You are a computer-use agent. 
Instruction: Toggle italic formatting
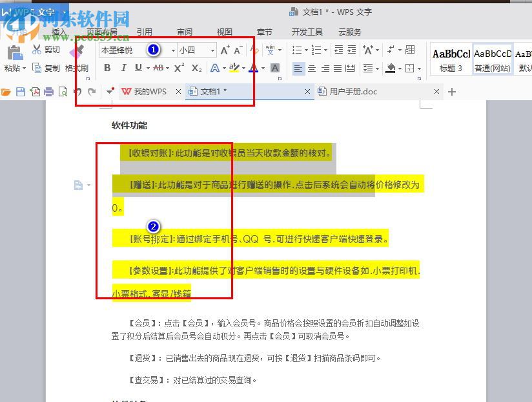[123, 67]
